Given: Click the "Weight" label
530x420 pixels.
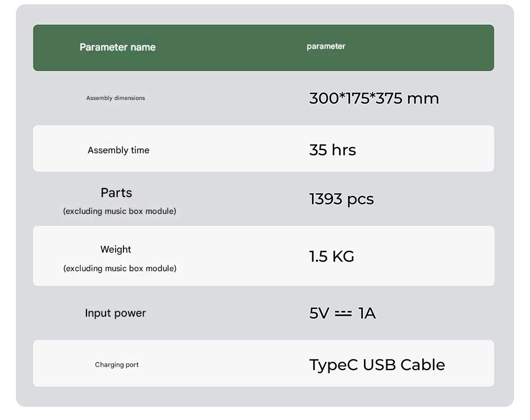Looking at the screenshot, I should [116, 249].
